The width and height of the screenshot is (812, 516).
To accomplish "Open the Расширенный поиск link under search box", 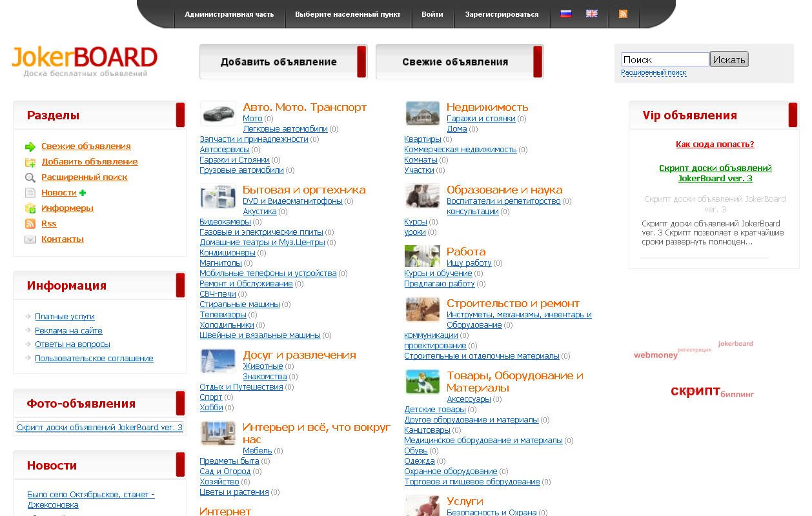I will (x=653, y=73).
